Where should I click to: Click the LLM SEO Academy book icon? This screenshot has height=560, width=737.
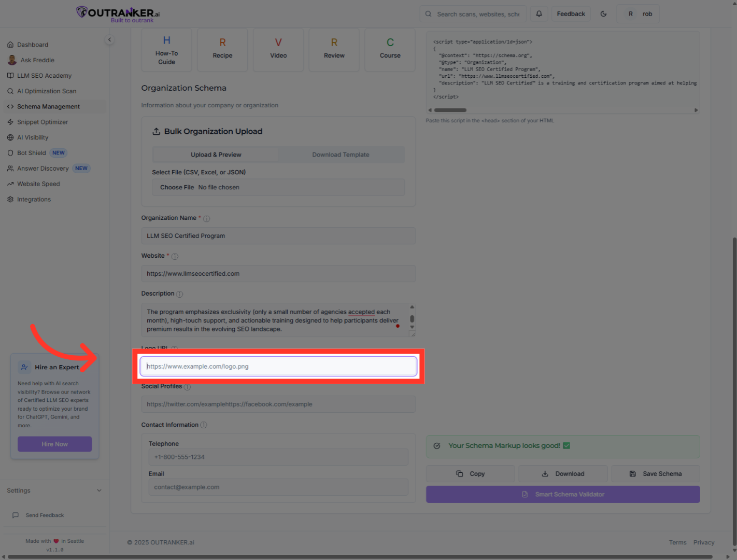click(10, 76)
